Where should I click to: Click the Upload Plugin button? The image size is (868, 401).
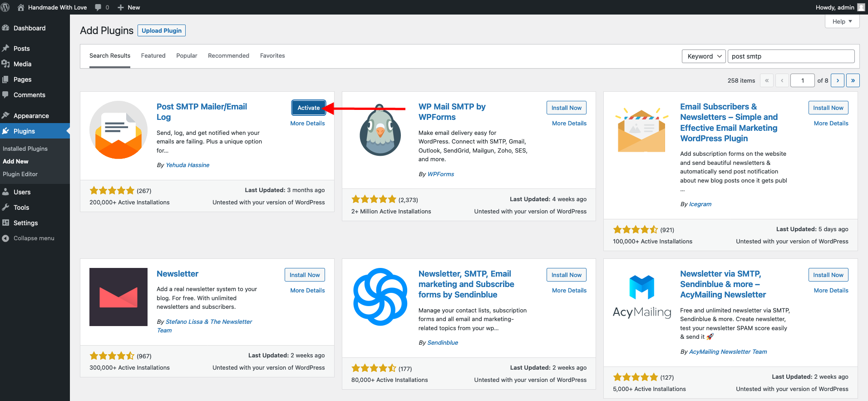pos(162,30)
